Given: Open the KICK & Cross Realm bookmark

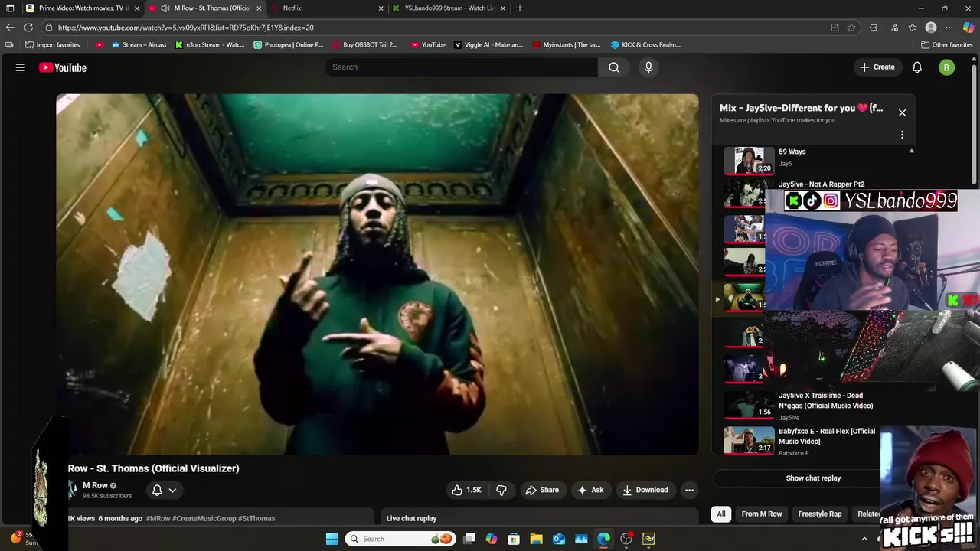Looking at the screenshot, I should [x=645, y=44].
